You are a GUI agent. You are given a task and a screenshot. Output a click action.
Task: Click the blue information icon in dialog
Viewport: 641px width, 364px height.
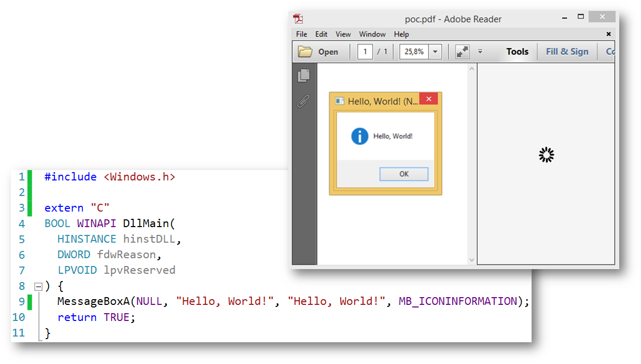coord(359,136)
